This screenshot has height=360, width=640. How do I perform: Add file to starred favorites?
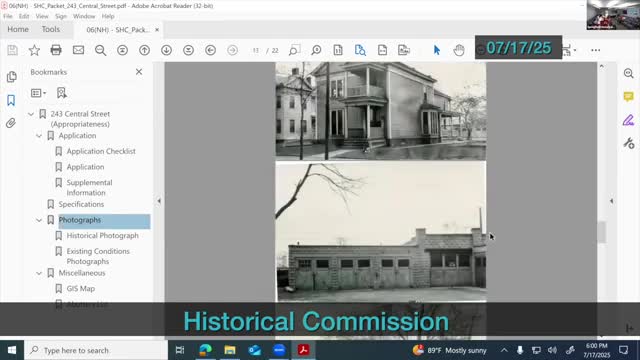click(34, 50)
